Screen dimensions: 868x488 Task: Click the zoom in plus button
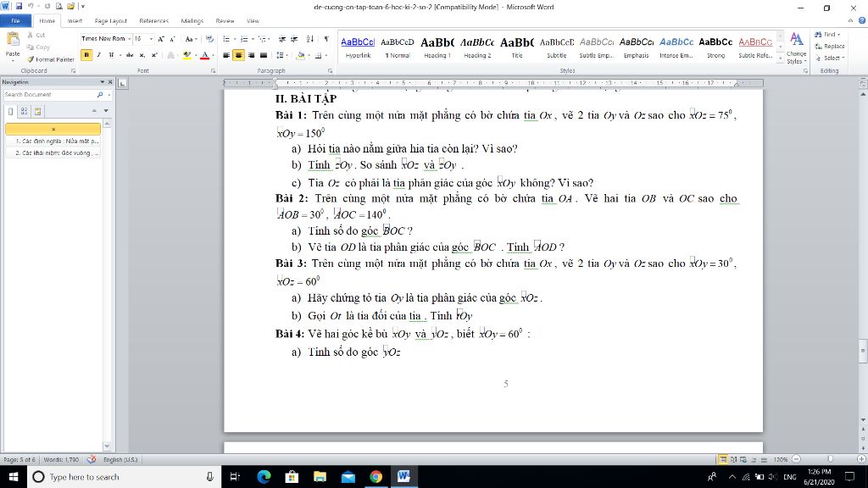tap(861, 459)
